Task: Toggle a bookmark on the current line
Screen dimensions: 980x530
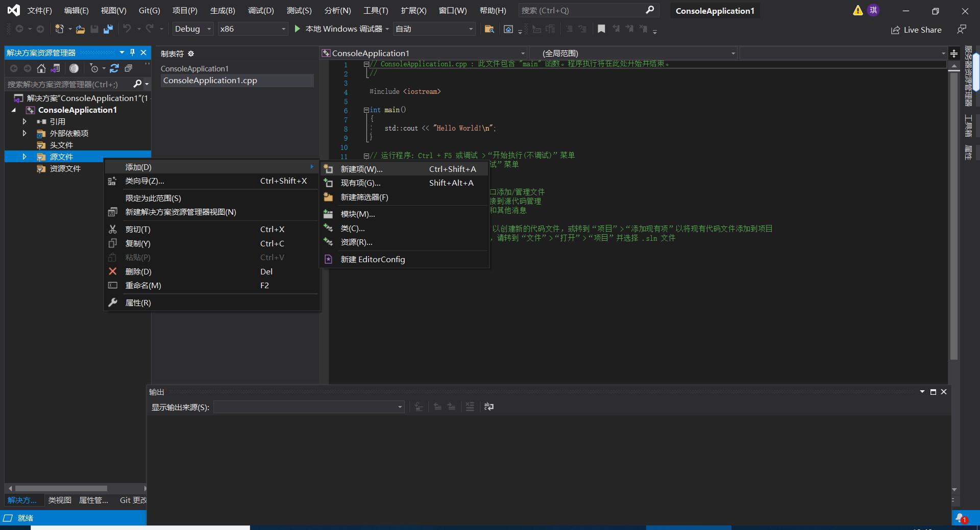Action: click(x=601, y=29)
